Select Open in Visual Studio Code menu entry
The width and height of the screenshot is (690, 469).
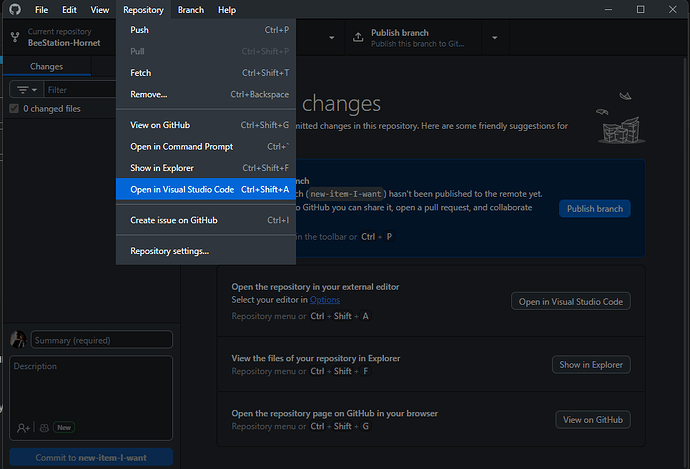tap(206, 189)
